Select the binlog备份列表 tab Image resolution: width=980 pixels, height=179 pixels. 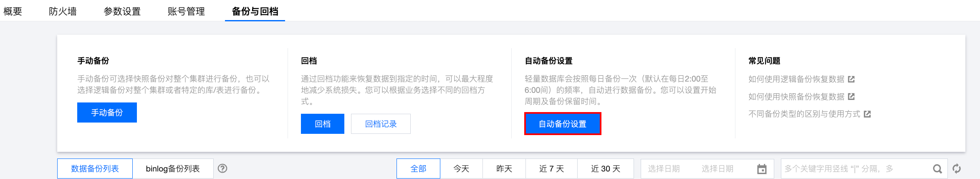click(173, 169)
